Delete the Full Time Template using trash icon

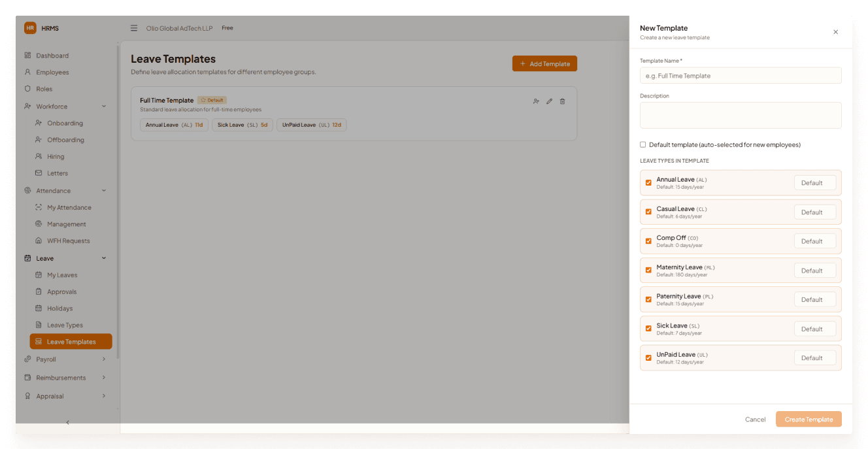562,101
